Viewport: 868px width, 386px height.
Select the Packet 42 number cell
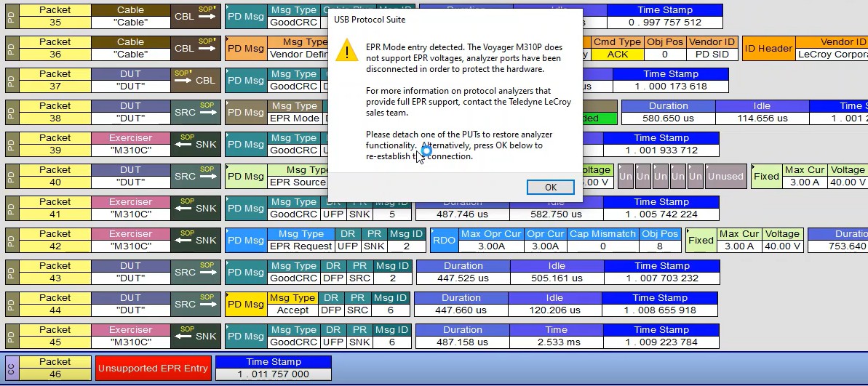pos(55,246)
